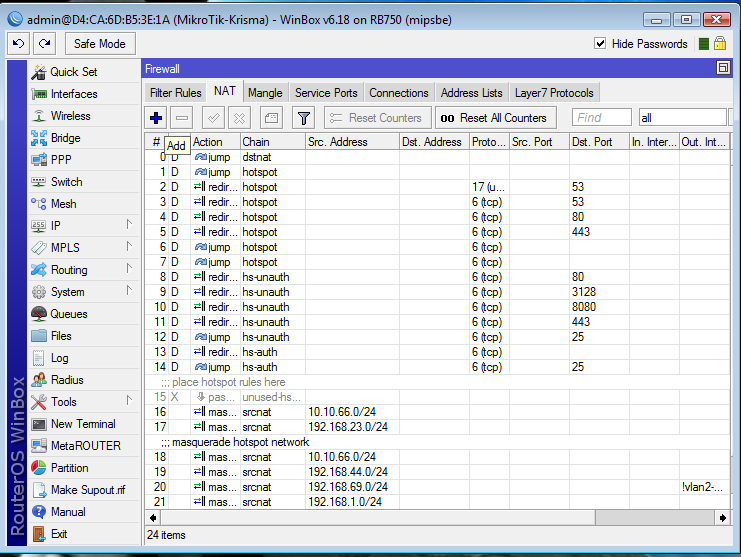
Task: Open the Switch menu
Action: 84,182
